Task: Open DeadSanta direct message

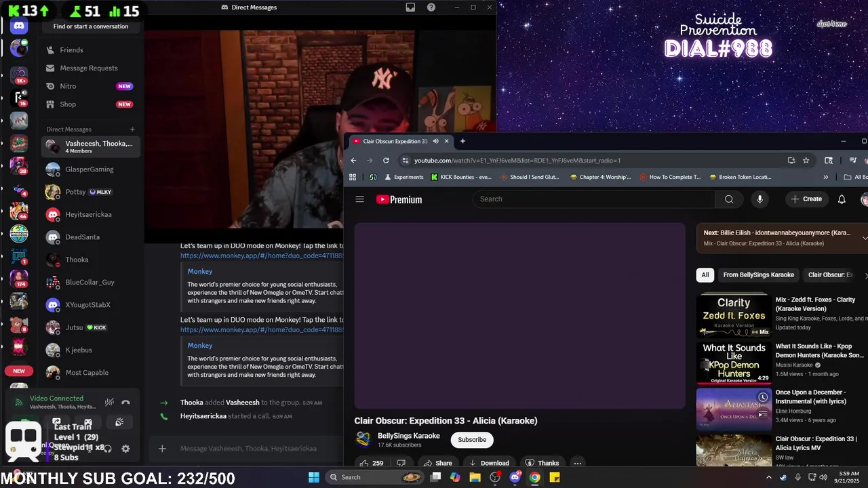Action: [90, 237]
